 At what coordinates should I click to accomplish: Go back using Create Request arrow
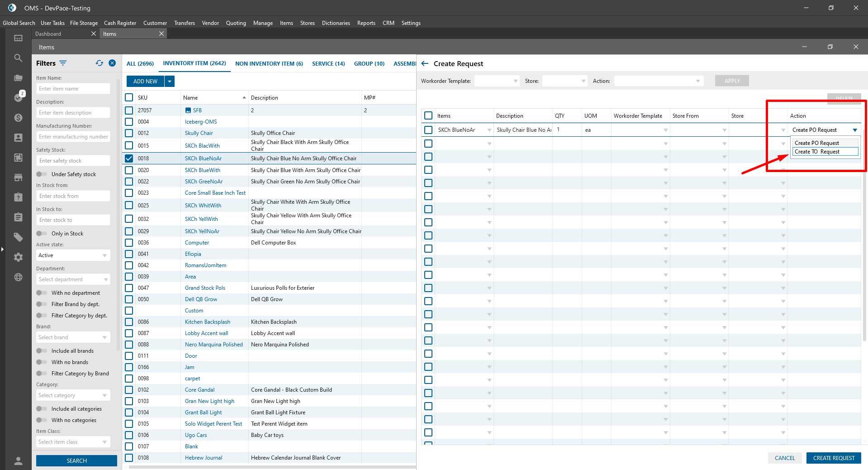(x=425, y=64)
